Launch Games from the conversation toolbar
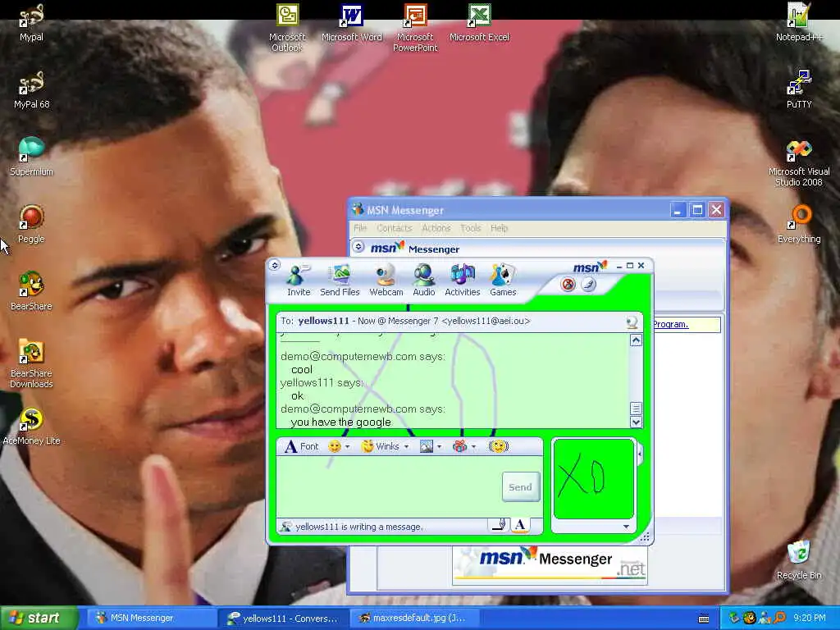Image resolution: width=840 pixels, height=630 pixels. [503, 281]
